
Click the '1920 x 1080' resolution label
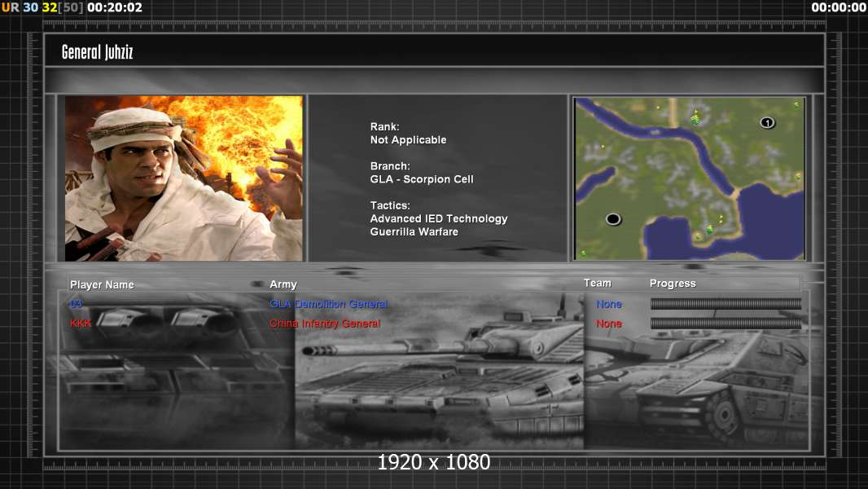[433, 463]
